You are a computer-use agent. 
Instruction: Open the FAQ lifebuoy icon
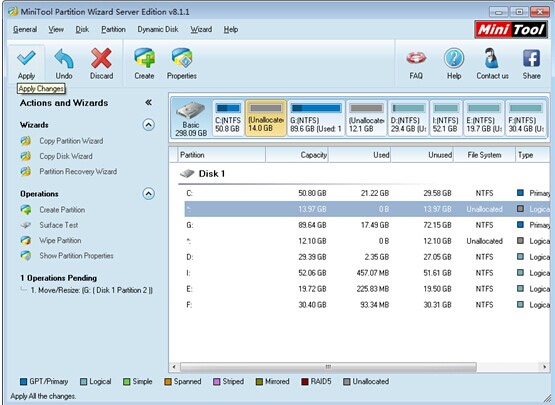tap(416, 58)
